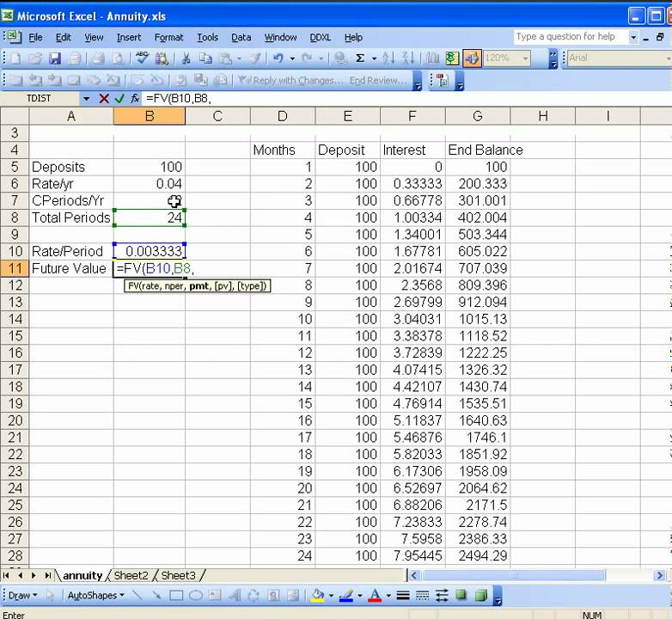Select the Rectangle drawing tool
Screen dimensions: 672x619
(x=176, y=595)
